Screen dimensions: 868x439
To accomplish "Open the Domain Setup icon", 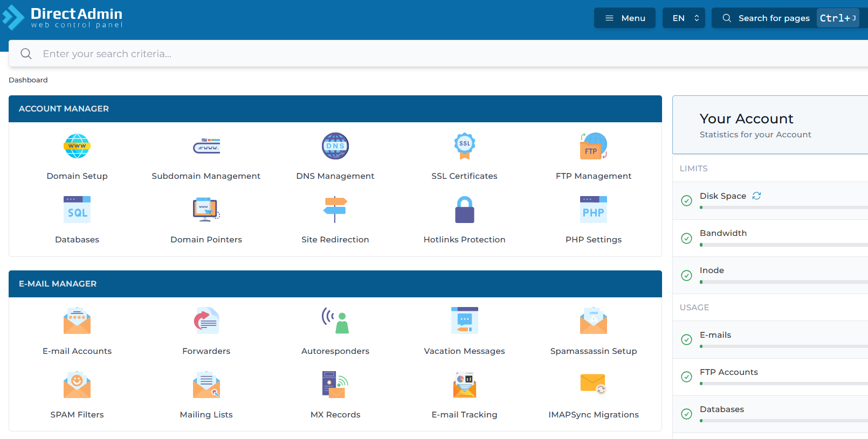I will (77, 146).
